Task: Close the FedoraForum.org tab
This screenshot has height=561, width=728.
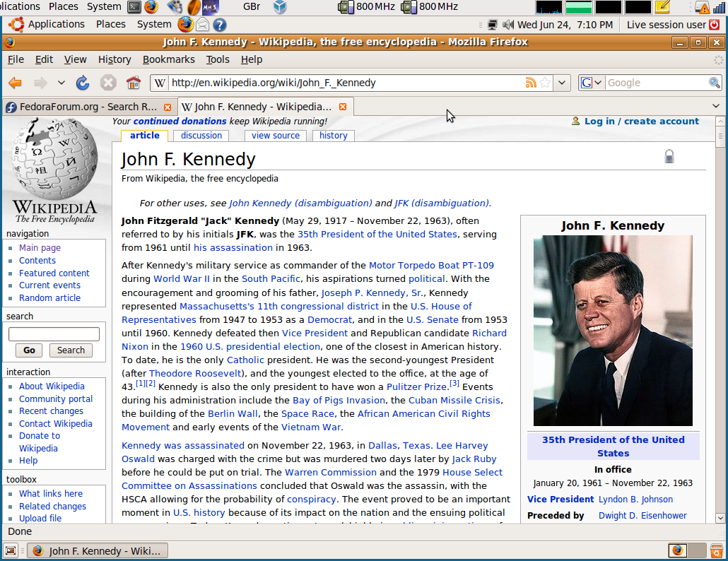Action: click(x=168, y=107)
